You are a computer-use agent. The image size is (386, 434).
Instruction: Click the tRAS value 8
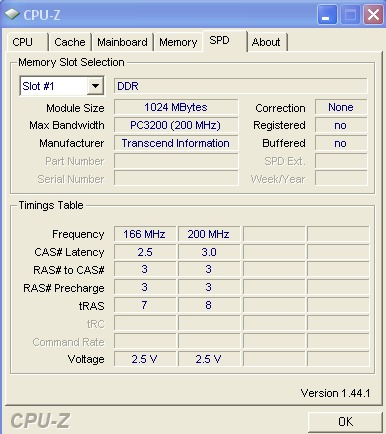pyautogui.click(x=209, y=305)
